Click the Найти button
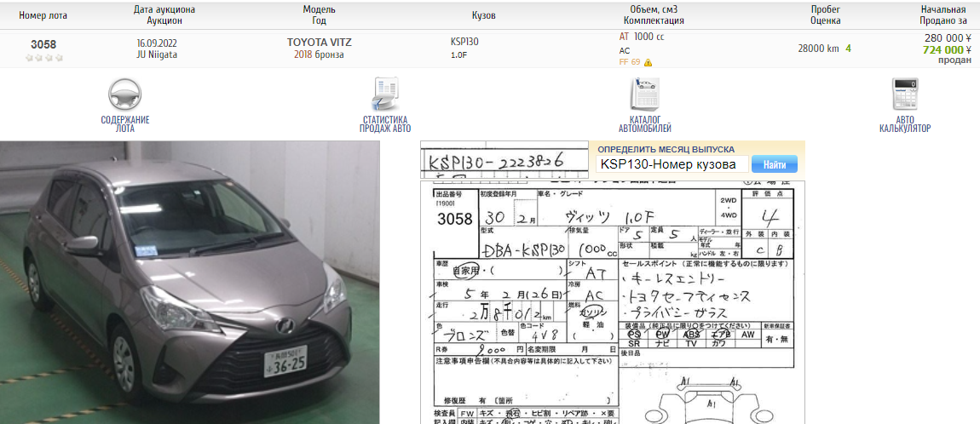 click(775, 164)
